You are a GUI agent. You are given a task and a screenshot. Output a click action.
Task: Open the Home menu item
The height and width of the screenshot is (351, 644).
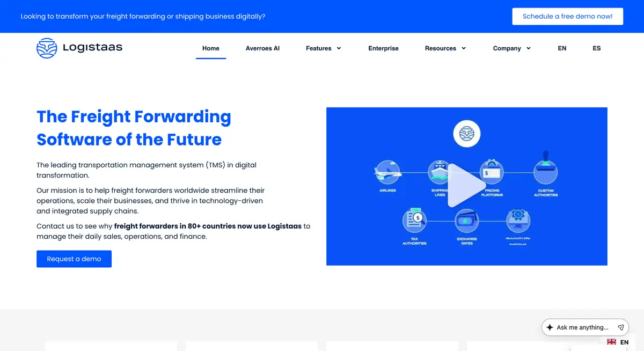tap(211, 48)
